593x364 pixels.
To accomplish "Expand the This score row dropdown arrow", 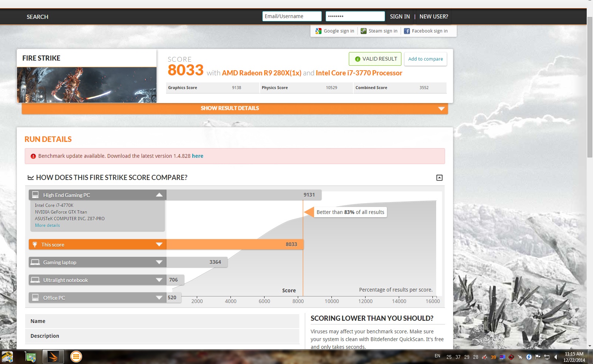I will click(159, 244).
